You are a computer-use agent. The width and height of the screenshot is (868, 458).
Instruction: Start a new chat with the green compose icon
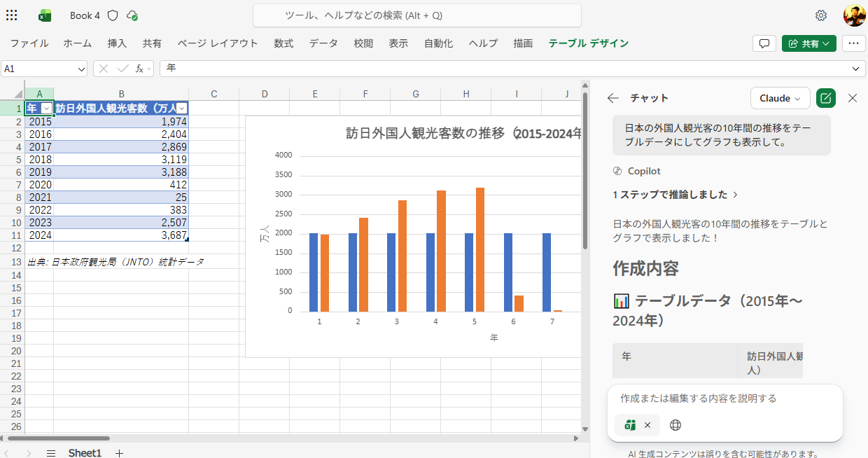826,98
